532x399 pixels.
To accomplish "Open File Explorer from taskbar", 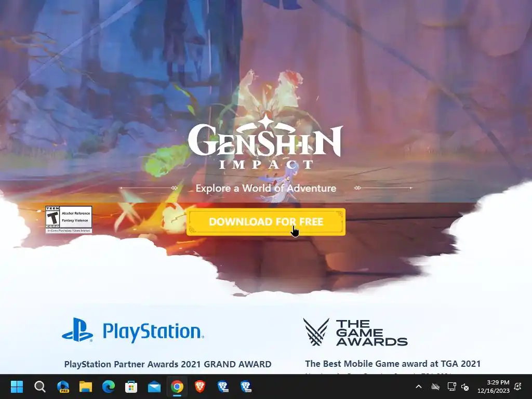I will coord(86,387).
